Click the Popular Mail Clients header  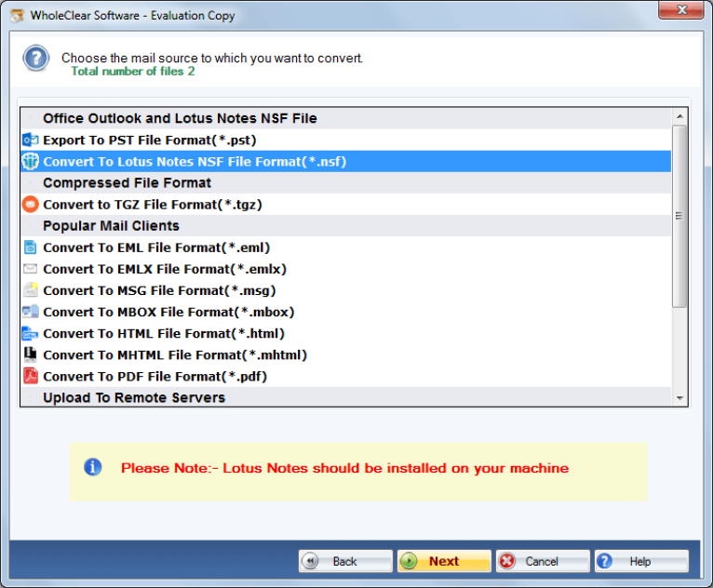[x=345, y=226]
